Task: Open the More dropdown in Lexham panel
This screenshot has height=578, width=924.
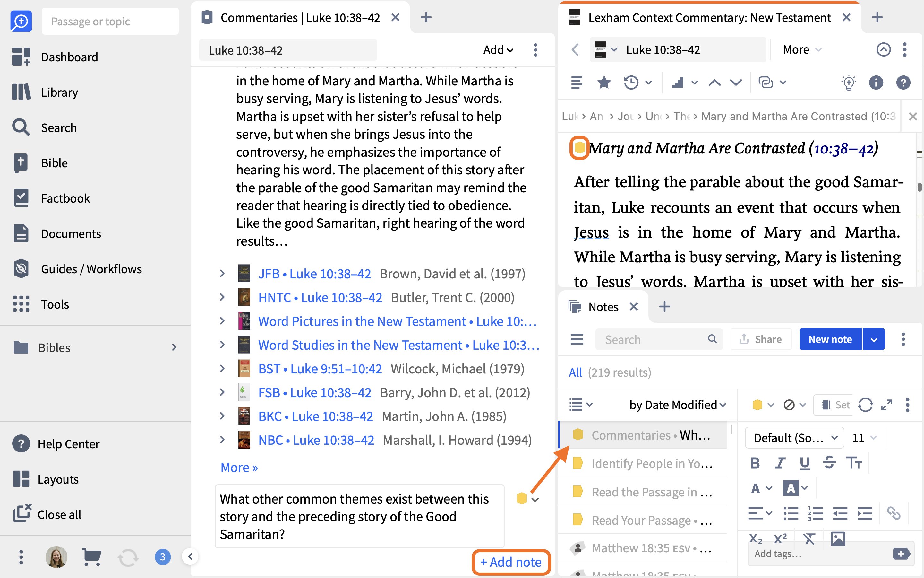Action: pyautogui.click(x=802, y=50)
